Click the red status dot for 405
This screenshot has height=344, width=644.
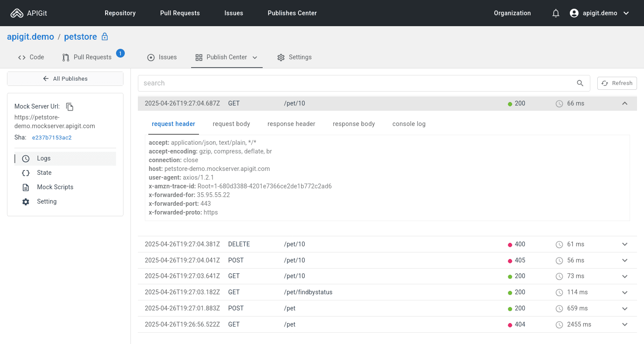tap(510, 261)
